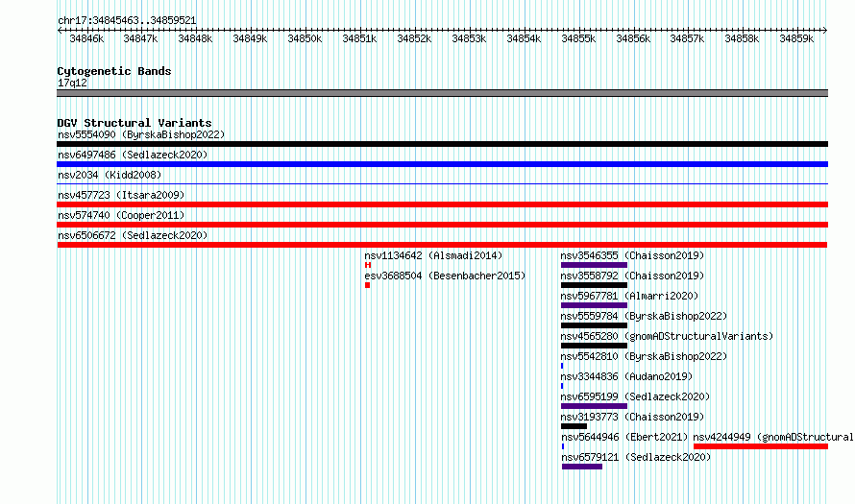Click the 34859k ruler position
Viewport: 855px width, 504px height.
coord(796,38)
